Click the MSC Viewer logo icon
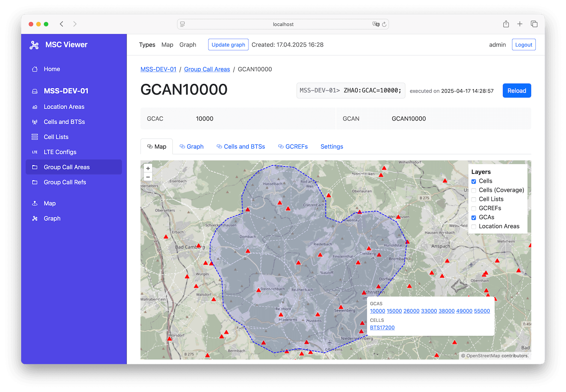This screenshot has height=392, width=566. [34, 45]
